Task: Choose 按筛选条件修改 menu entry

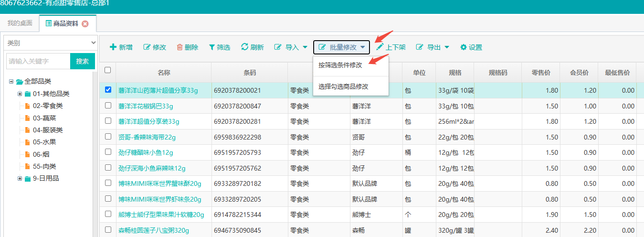Action: point(340,65)
